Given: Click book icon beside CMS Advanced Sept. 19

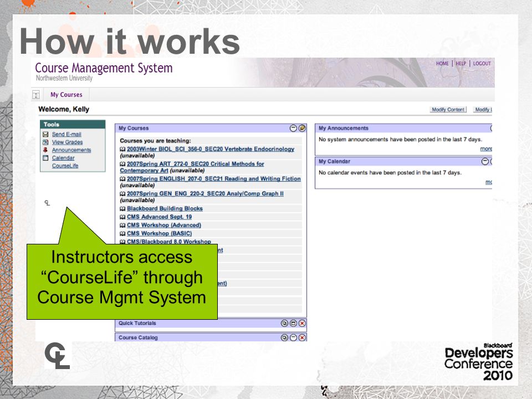Looking at the screenshot, I should click(x=123, y=217).
